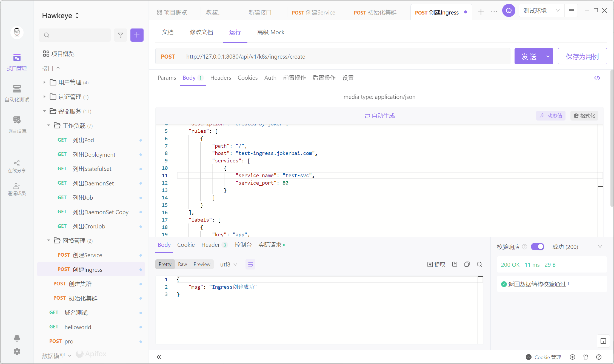
Task: Click the upload arrow icon in the status bar
Action: [573, 357]
